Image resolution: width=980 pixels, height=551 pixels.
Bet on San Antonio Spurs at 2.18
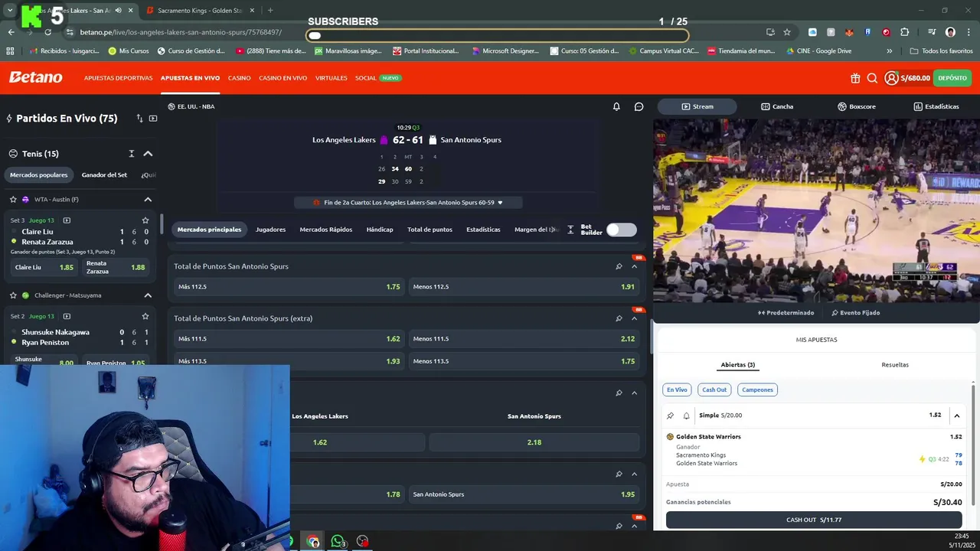(534, 442)
